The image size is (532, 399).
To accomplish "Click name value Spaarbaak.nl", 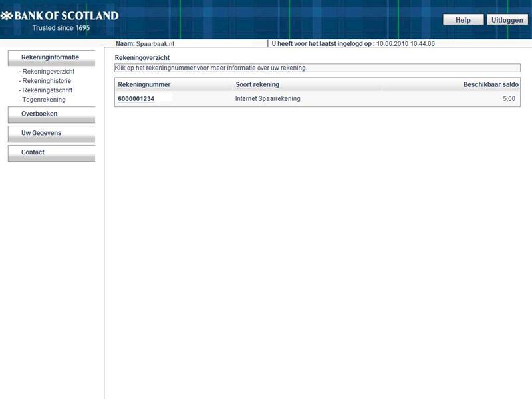I will (155, 44).
